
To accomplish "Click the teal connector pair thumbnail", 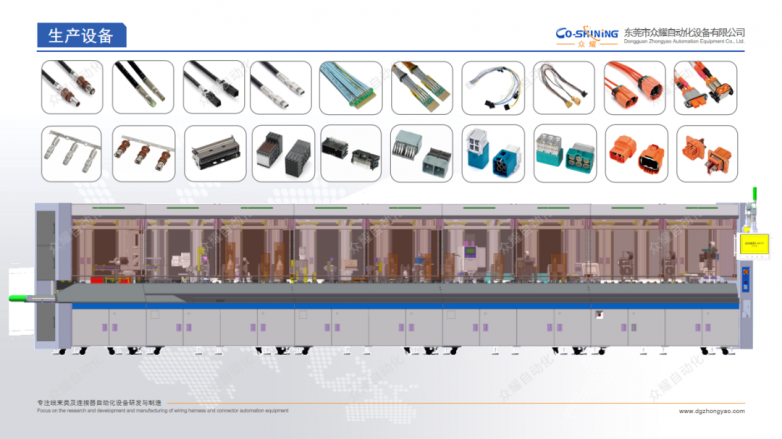I will point(562,153).
